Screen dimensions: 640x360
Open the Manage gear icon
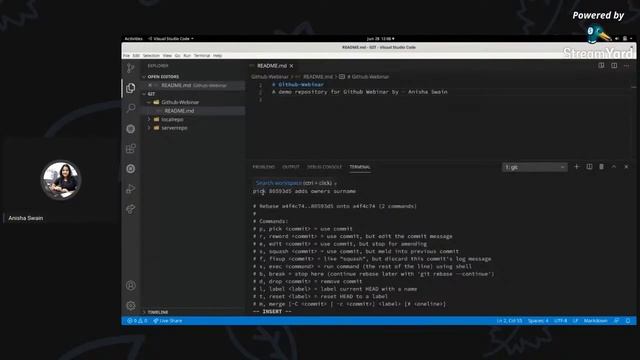click(131, 305)
